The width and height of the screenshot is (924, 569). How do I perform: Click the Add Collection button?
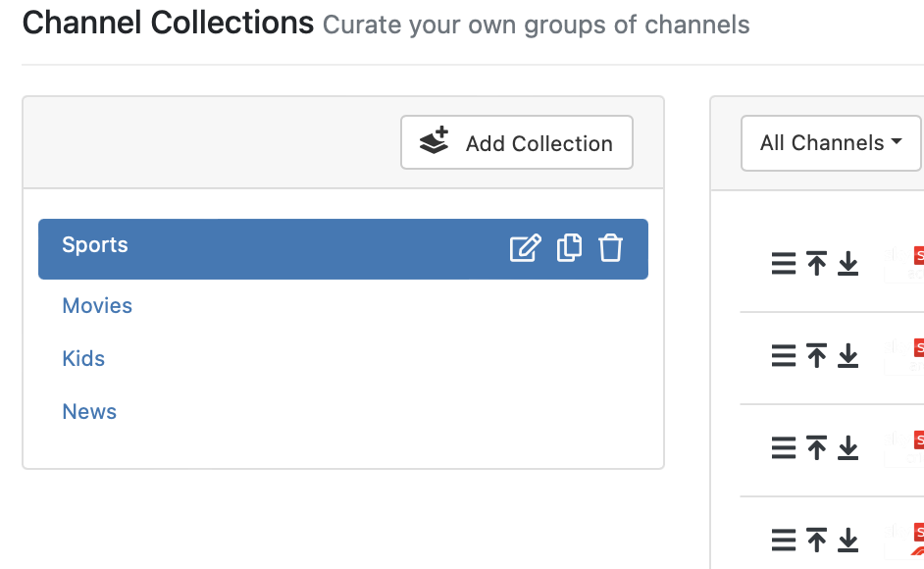(517, 143)
